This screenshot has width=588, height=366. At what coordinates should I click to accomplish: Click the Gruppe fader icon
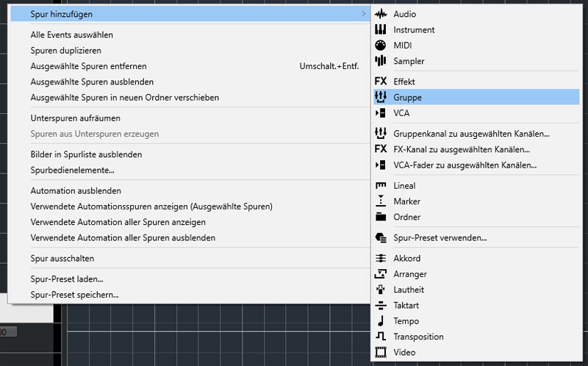(x=381, y=97)
